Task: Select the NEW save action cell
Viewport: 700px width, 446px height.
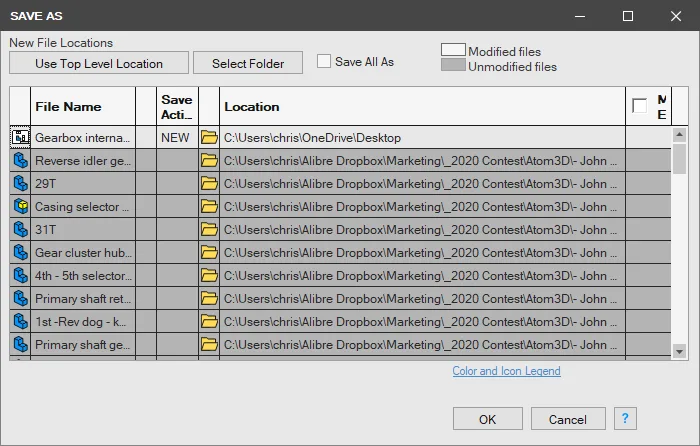Action: [177, 138]
